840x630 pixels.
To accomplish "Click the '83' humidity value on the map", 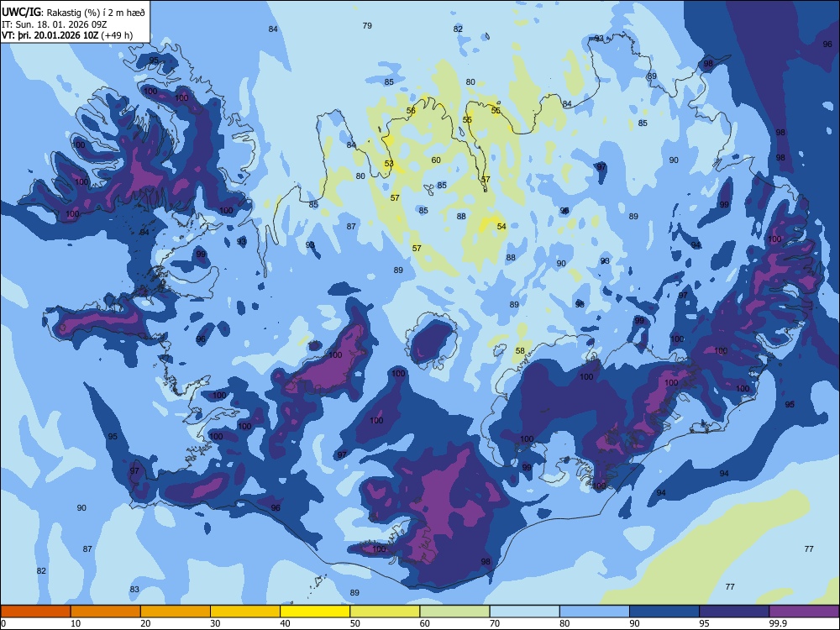I will 134,590.
